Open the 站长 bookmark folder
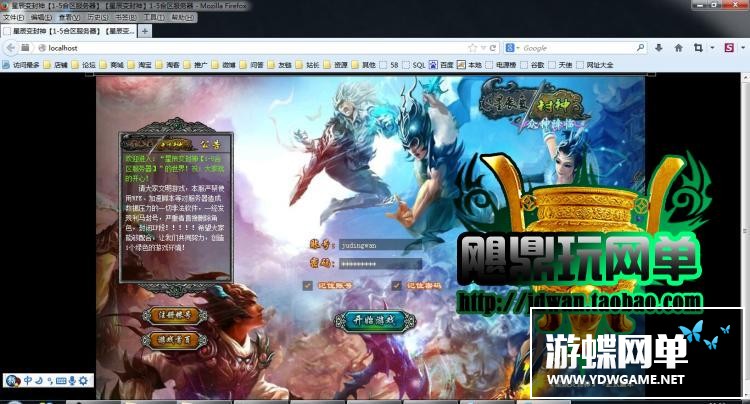Screen dimensions: 750x404 (308, 65)
